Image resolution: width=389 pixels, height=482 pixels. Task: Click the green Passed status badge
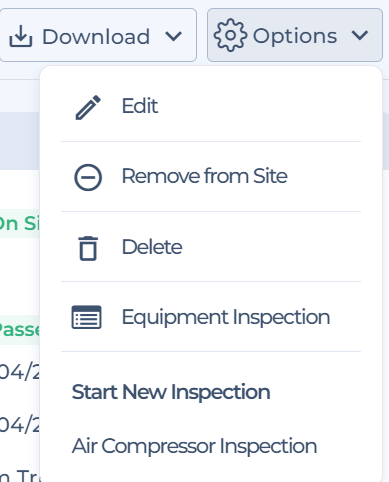coord(20,330)
